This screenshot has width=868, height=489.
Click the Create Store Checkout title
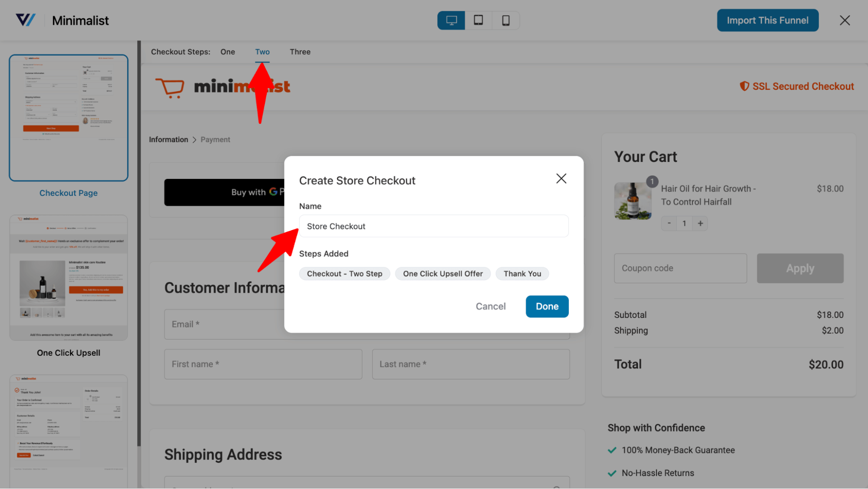pyautogui.click(x=357, y=180)
